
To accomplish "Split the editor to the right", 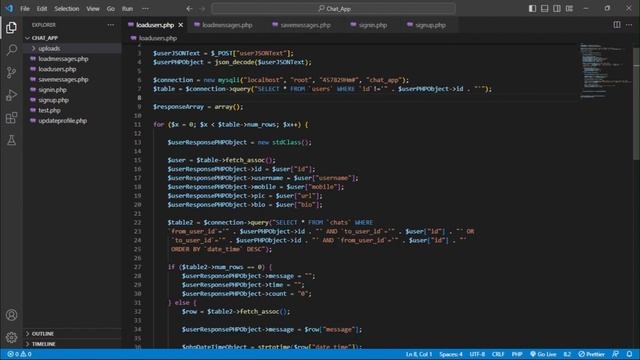I will tap(617, 25).
